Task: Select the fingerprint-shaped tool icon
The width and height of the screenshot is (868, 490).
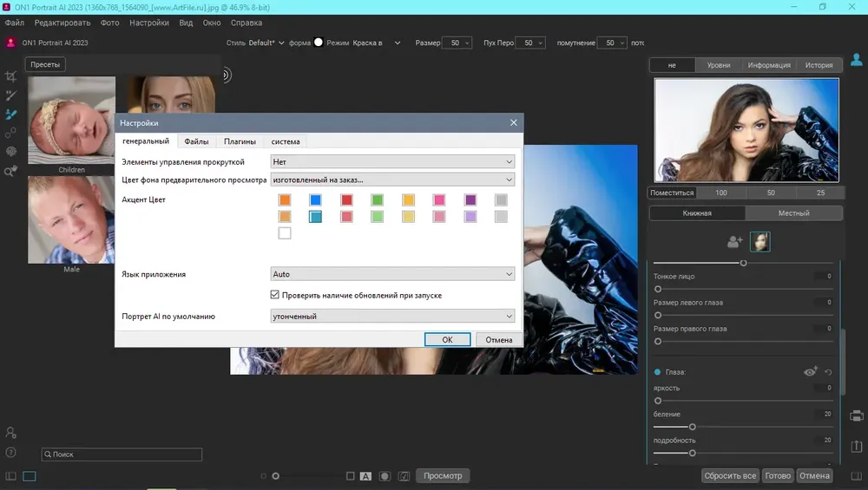Action: [11, 152]
